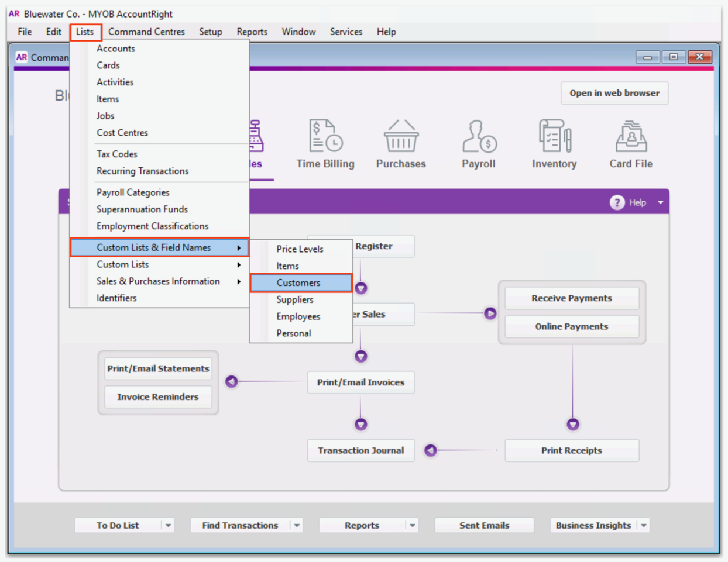Expand the Business Insights dropdown arrow
This screenshot has height=562, width=728.
[x=644, y=525]
